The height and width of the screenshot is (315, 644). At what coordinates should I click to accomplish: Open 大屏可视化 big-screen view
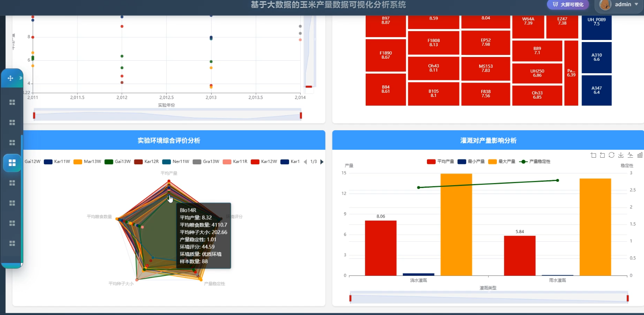pyautogui.click(x=568, y=5)
